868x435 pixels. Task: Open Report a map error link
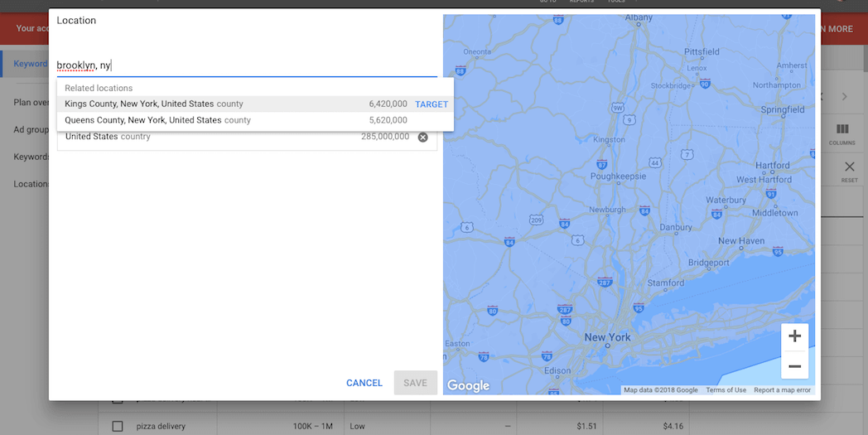pos(782,390)
